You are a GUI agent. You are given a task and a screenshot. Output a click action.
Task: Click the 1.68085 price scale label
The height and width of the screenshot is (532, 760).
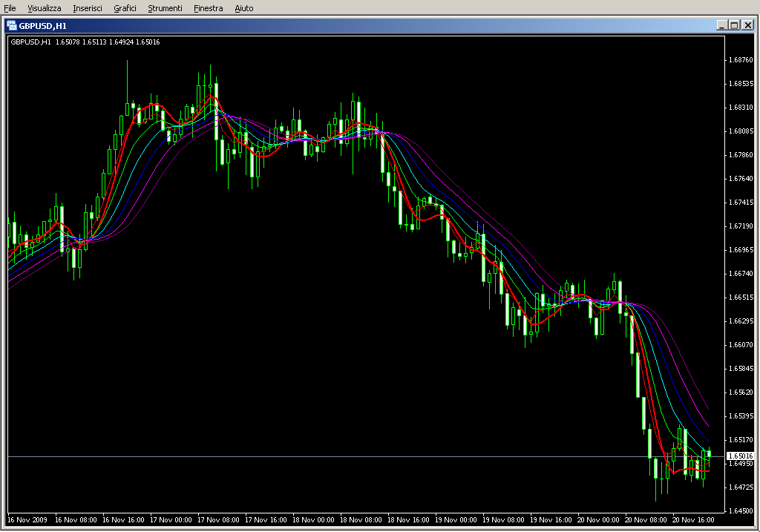point(741,131)
